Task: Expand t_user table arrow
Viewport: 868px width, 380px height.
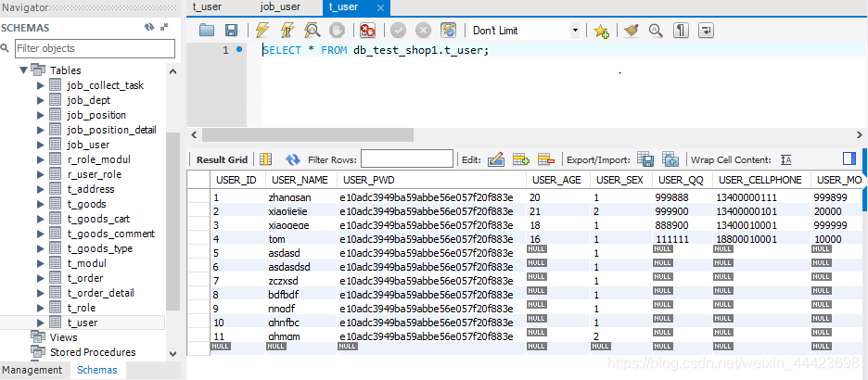Action: tap(41, 323)
